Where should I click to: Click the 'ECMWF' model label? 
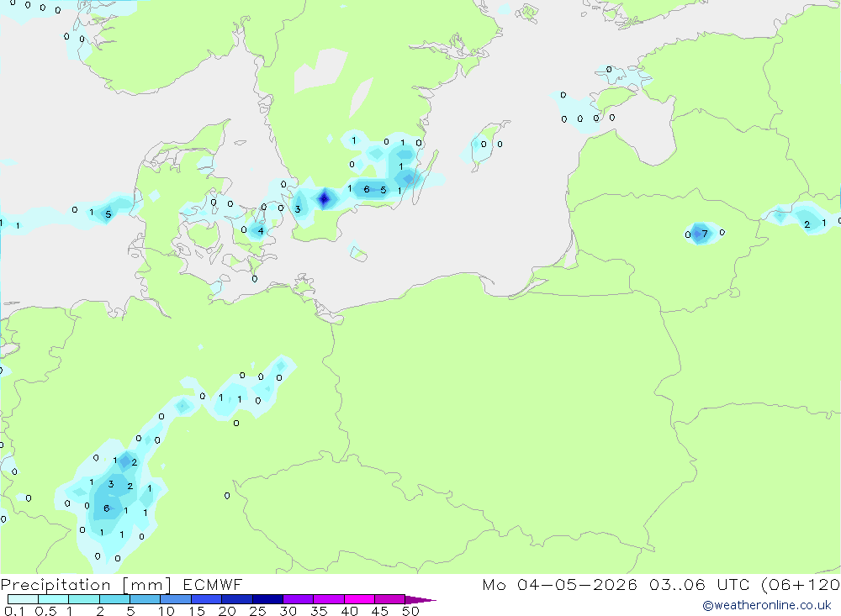pos(213,585)
